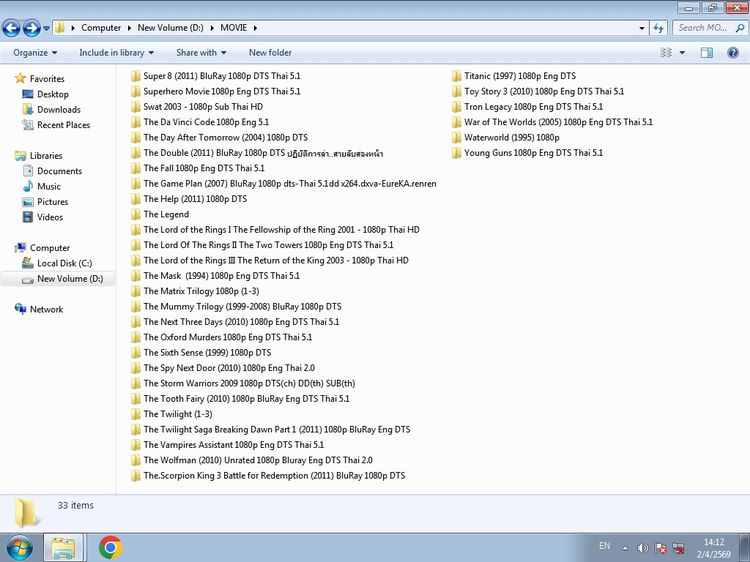The width and height of the screenshot is (750, 562).
Task: Expand the arrow after MOVIE breadcrumb
Action: [x=255, y=28]
